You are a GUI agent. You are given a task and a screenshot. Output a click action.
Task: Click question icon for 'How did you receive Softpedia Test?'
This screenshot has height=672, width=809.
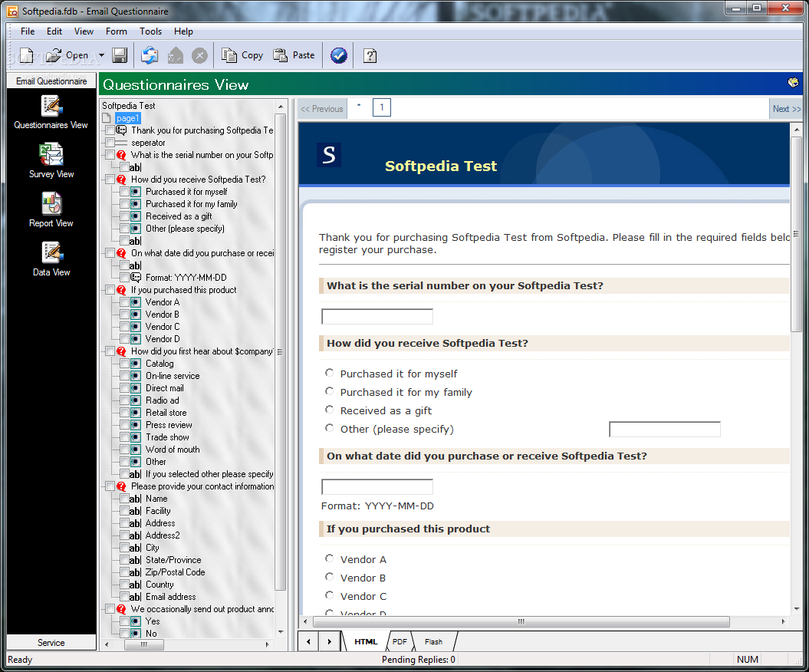click(x=121, y=180)
